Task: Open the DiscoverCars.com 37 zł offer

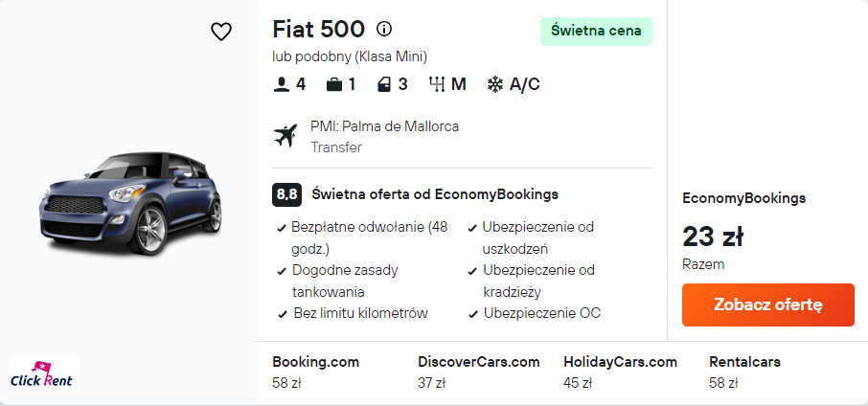Action: [479, 372]
